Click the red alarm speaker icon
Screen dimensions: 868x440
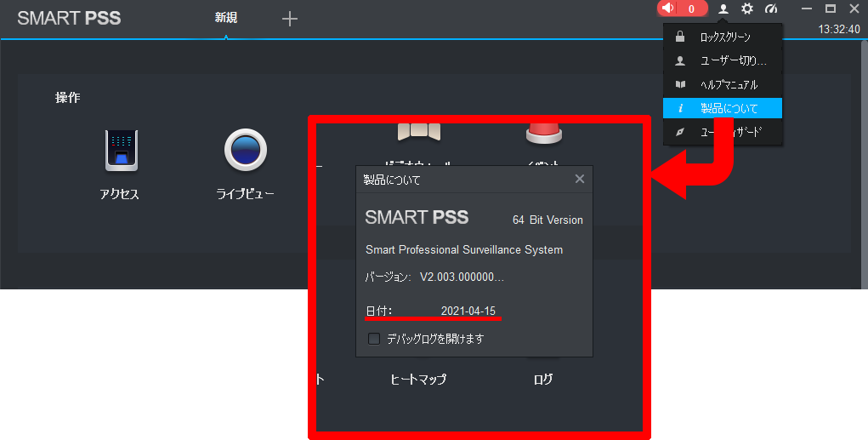(x=668, y=9)
